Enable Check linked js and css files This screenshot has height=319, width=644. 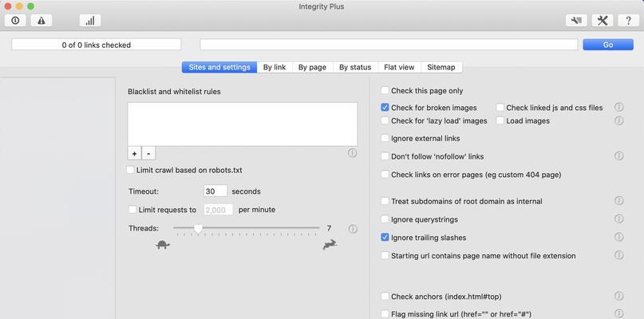click(x=500, y=108)
